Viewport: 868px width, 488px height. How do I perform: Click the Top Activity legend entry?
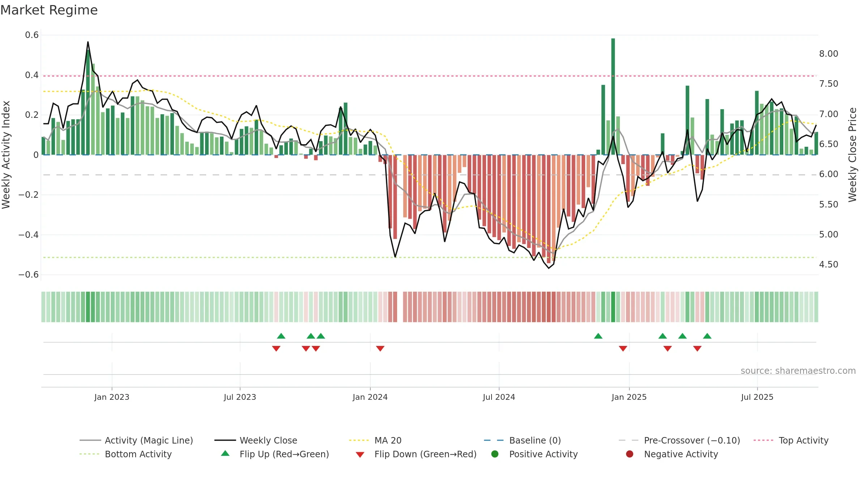791,440
